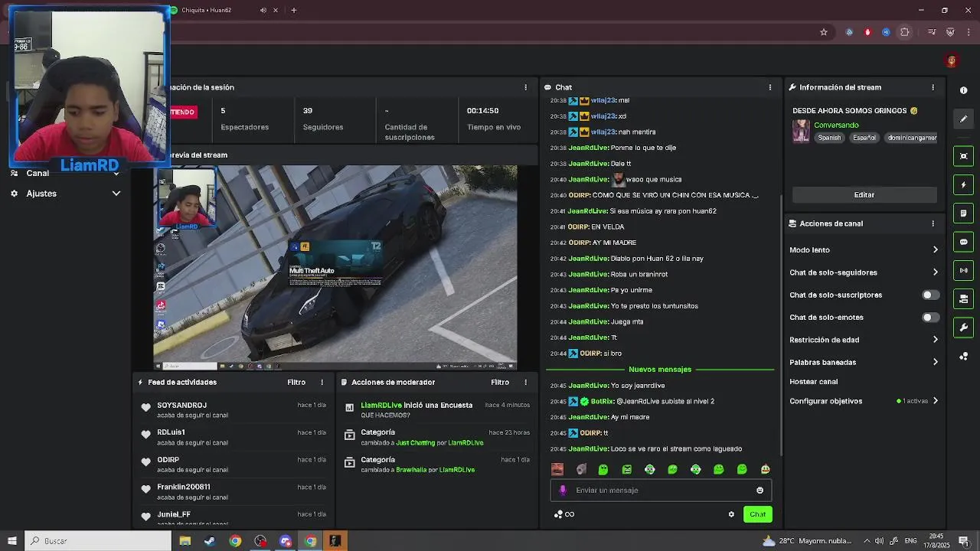980x551 pixels.
Task: Open session info panel three-dot options
Action: coord(525,87)
